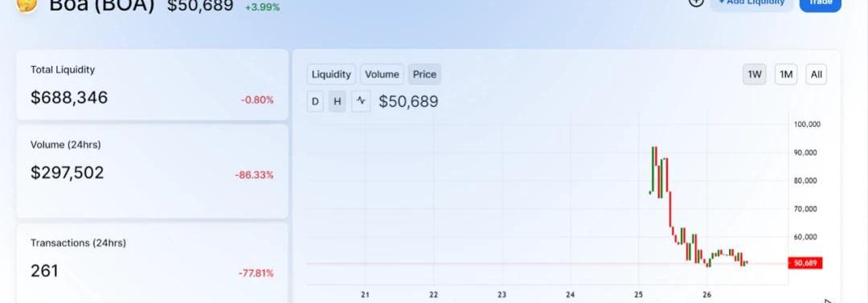Image resolution: width=868 pixels, height=303 pixels.
Task: Show the Volume chart tab
Action: (x=382, y=74)
